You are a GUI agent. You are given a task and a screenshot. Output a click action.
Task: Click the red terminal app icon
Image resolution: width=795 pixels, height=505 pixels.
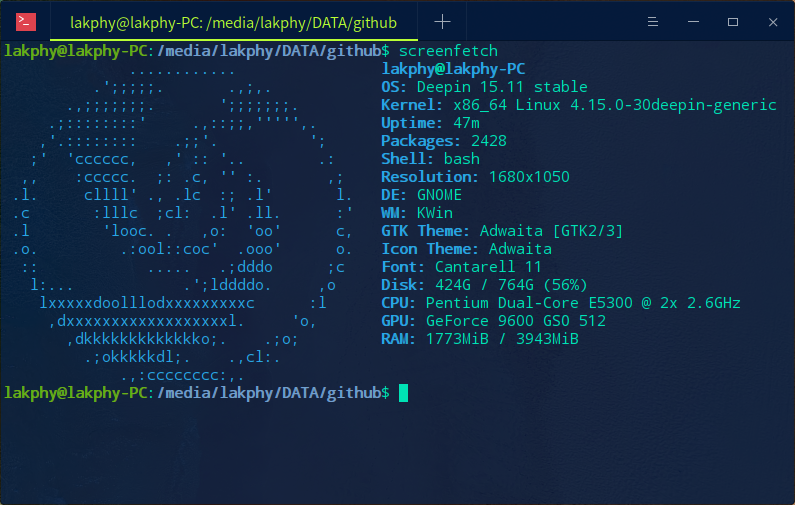point(27,21)
